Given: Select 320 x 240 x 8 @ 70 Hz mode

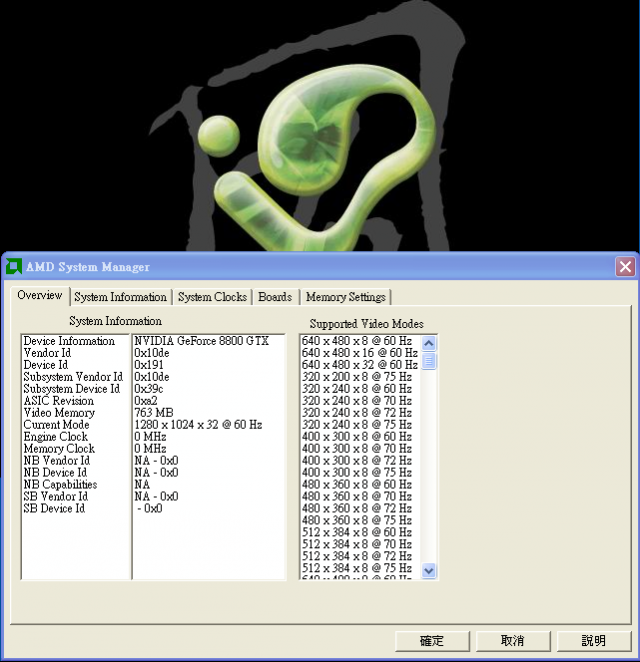Looking at the screenshot, I should coord(357,401).
